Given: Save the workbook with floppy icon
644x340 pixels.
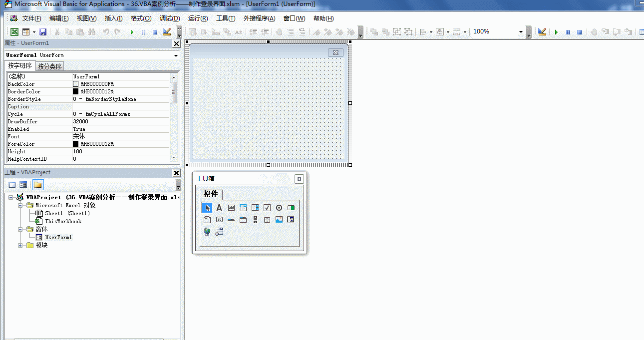Looking at the screenshot, I should click(x=43, y=32).
